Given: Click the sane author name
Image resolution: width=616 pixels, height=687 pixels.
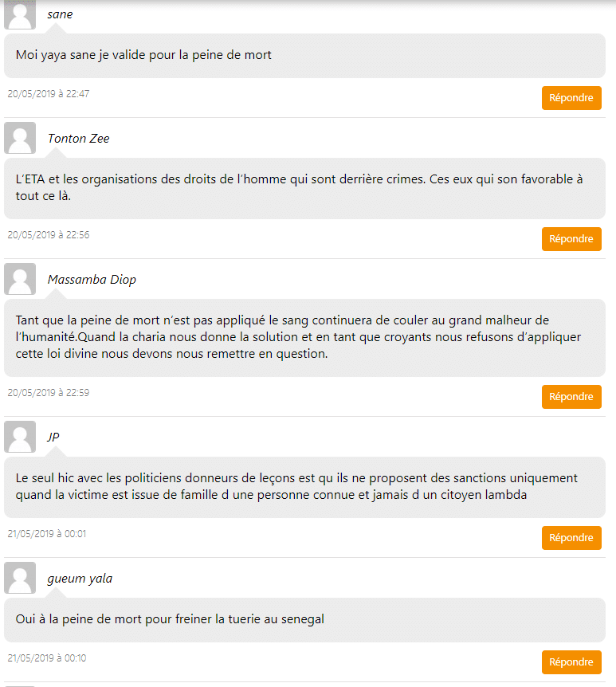Looking at the screenshot, I should pos(60,14).
